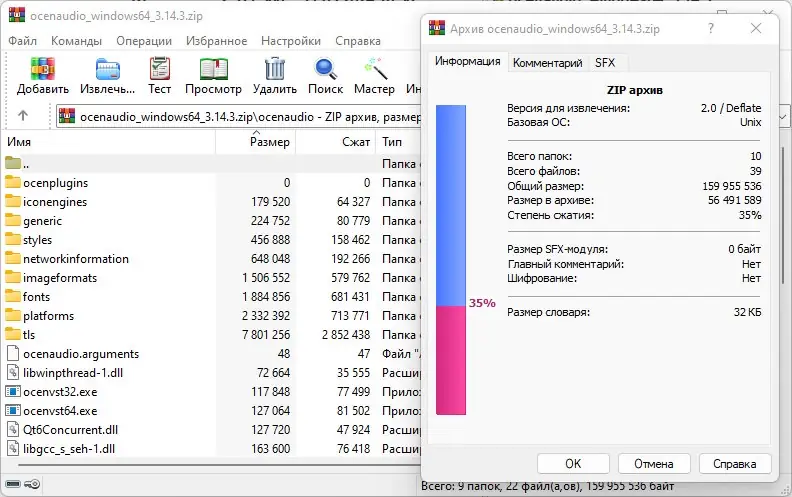Sort file list by Тип column
This screenshot has height=497, width=792.
click(x=399, y=142)
